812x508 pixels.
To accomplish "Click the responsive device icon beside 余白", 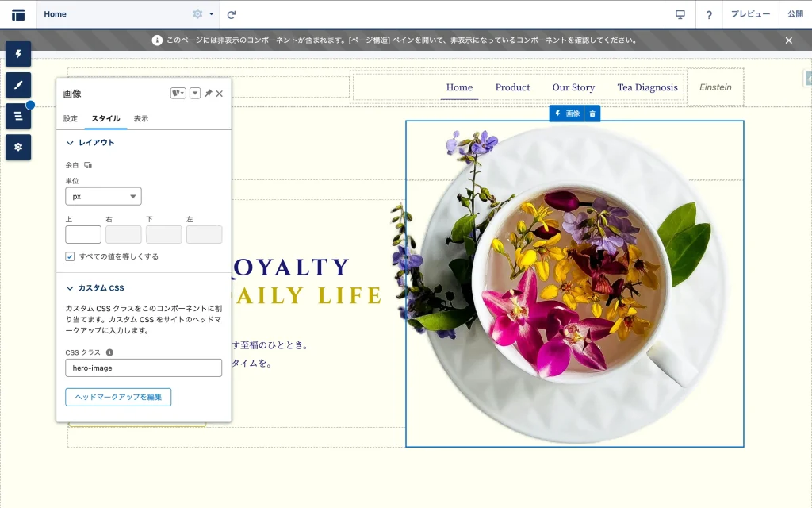I will 88,165.
